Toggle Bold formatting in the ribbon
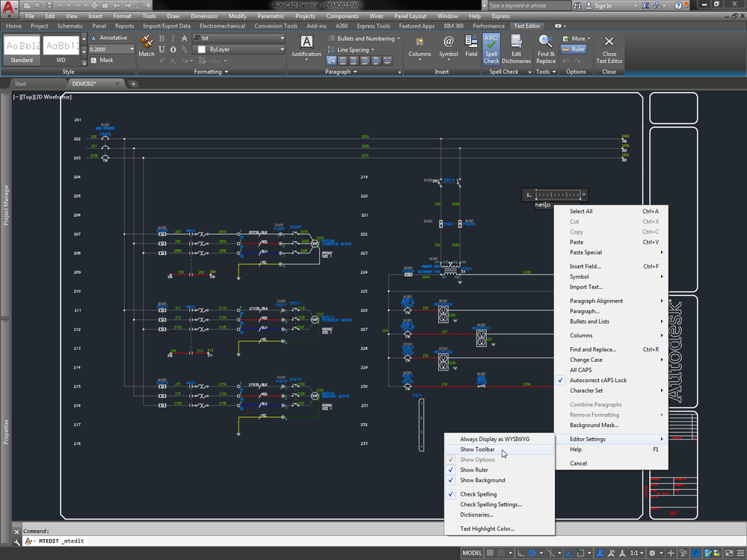This screenshot has height=560, width=747. click(x=162, y=38)
